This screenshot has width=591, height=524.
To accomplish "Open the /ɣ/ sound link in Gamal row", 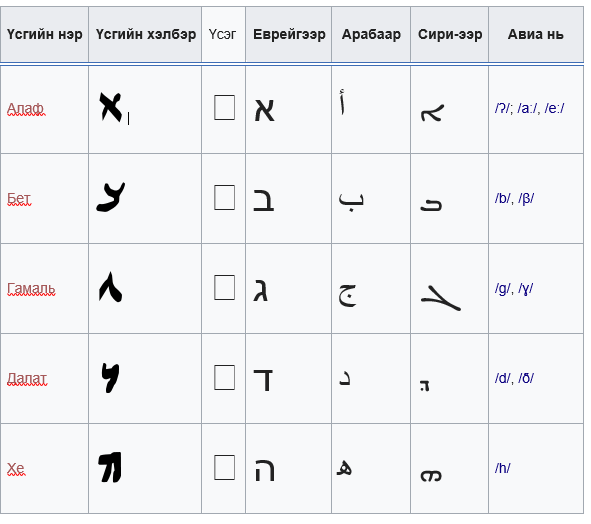I will (525, 289).
